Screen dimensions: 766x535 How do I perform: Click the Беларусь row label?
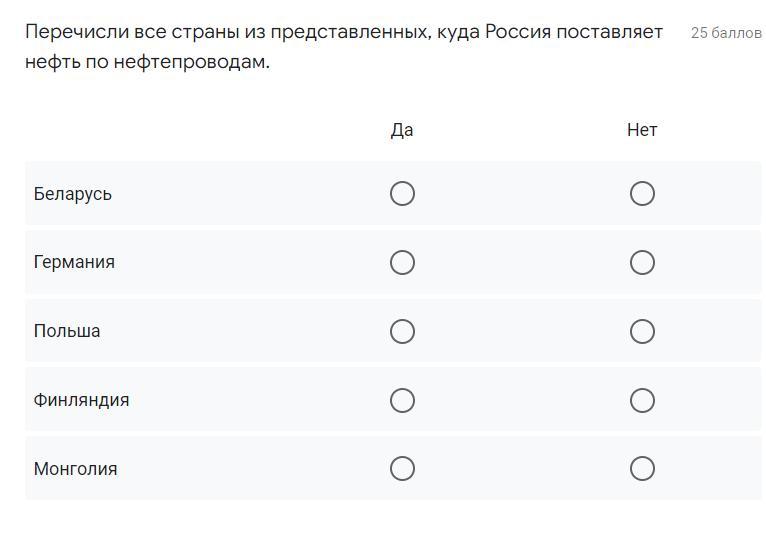click(73, 194)
